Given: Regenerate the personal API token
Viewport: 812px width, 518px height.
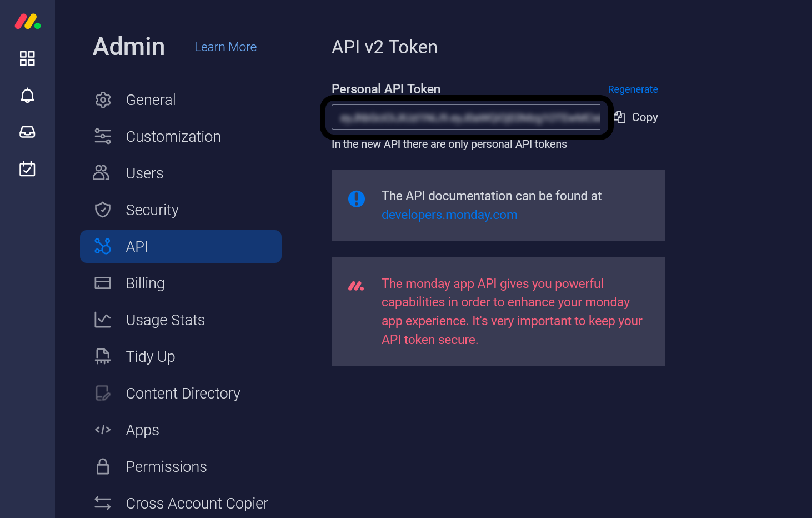Looking at the screenshot, I should click(633, 89).
